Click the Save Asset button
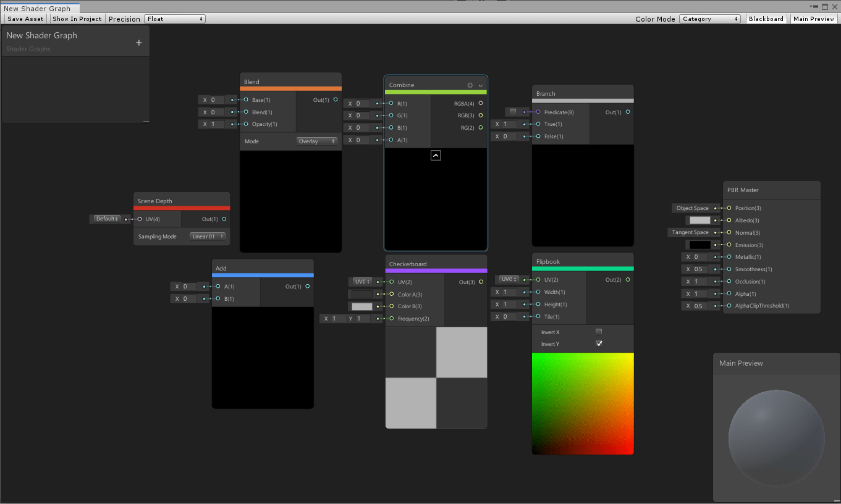Viewport: 841px width, 504px height. click(25, 19)
